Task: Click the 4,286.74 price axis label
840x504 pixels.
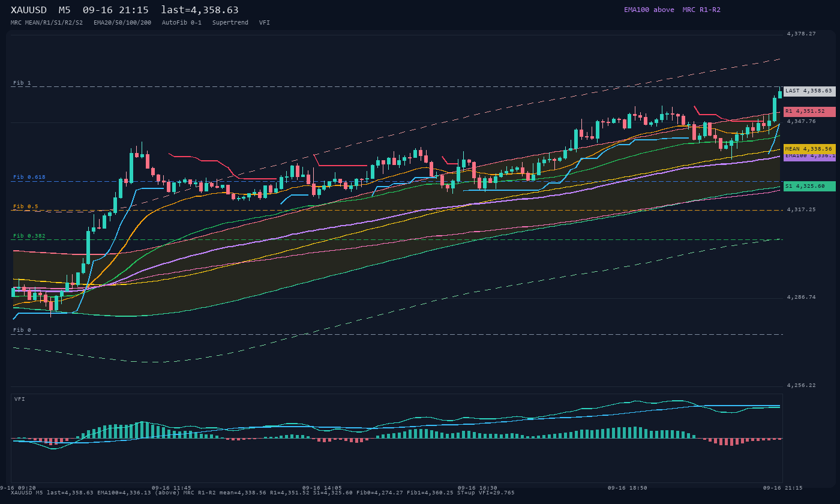Action: (x=802, y=297)
